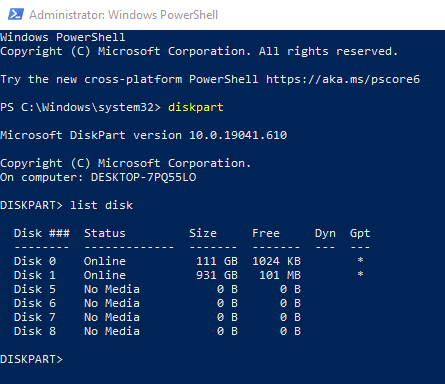The height and width of the screenshot is (384, 445).
Task: Click the Gpt column header
Action: click(x=360, y=233)
